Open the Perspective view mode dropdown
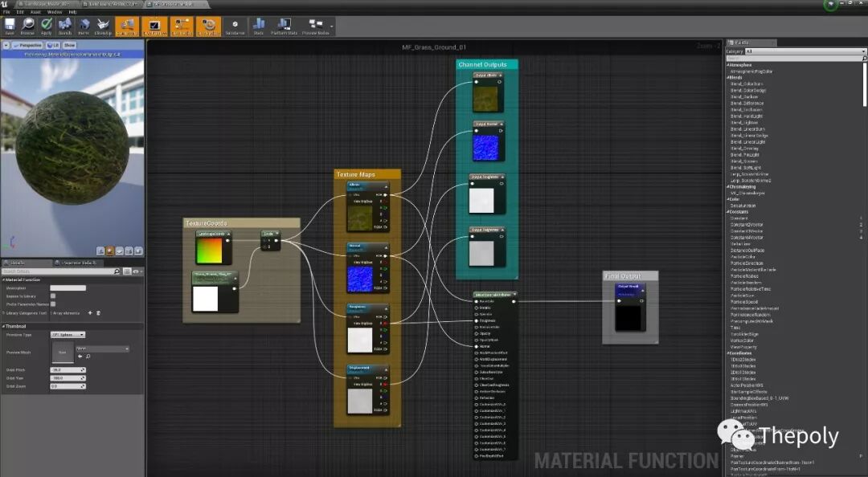Screen dimensions: 868x477 (x=27, y=45)
